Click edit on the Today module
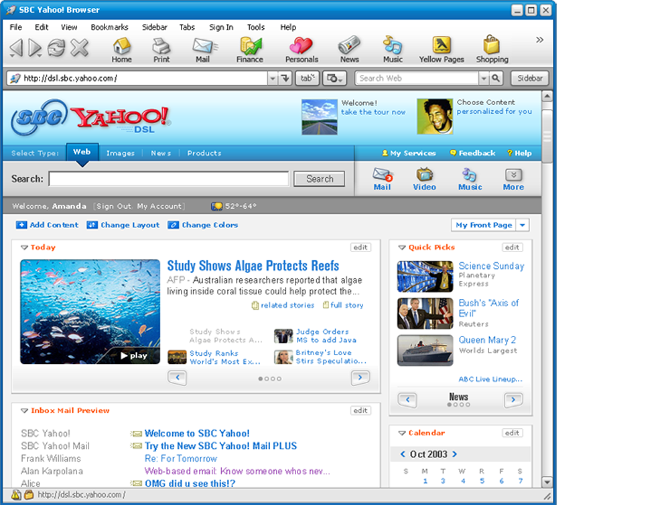The width and height of the screenshot is (670, 505). point(361,247)
